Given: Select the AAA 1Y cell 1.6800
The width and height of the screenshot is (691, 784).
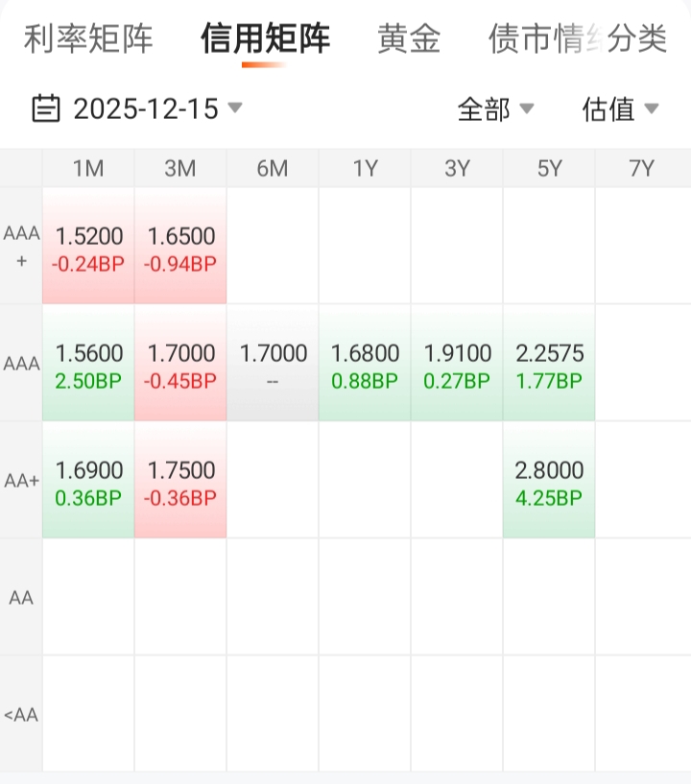Looking at the screenshot, I should point(365,364).
